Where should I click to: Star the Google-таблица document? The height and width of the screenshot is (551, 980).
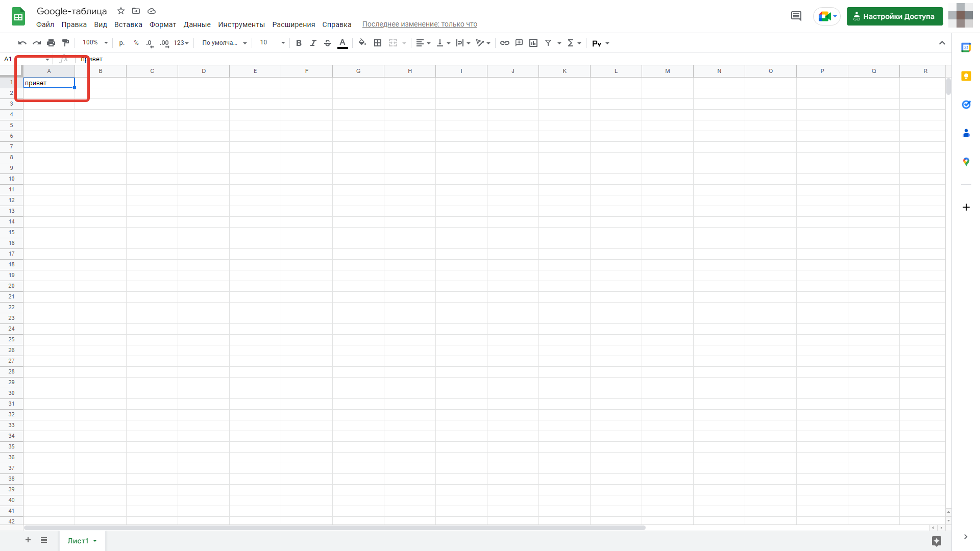121,11
